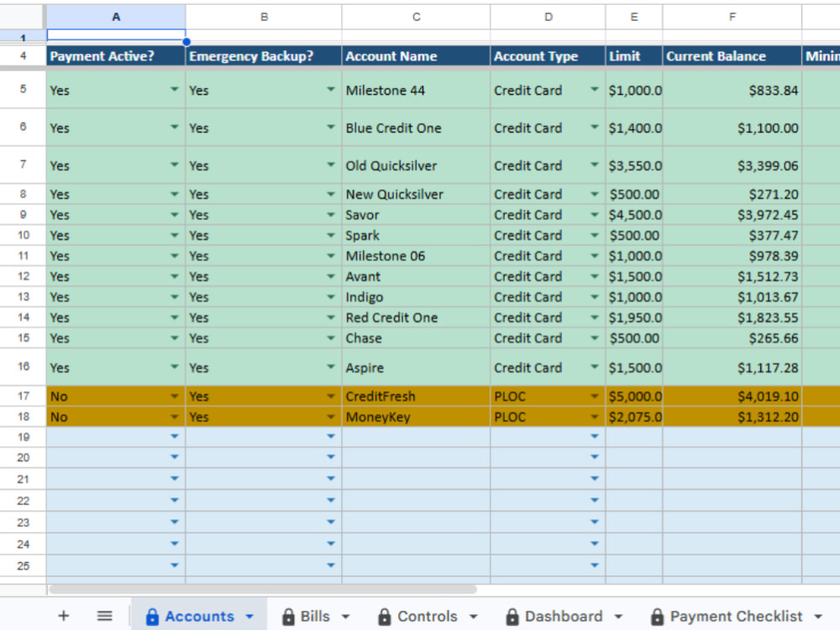The image size is (840, 630).
Task: Select the 'MoneyKey' account name cell
Action: (x=416, y=417)
